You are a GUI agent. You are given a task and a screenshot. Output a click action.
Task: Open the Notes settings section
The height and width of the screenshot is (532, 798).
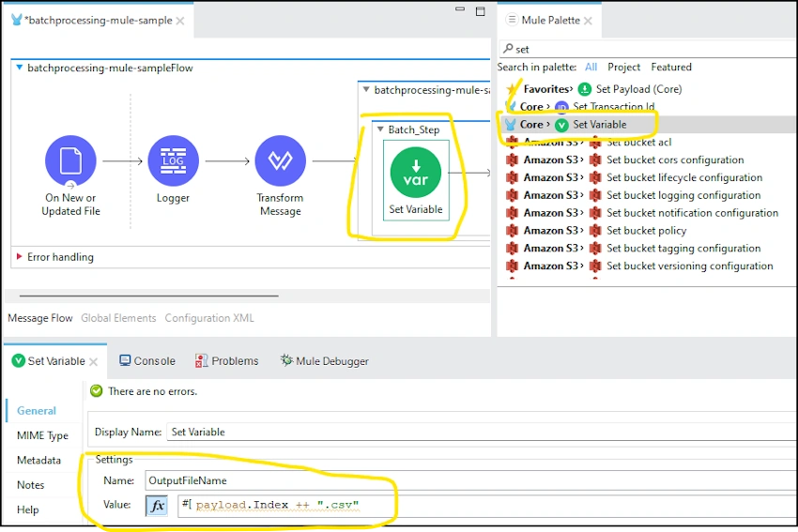[31, 485]
